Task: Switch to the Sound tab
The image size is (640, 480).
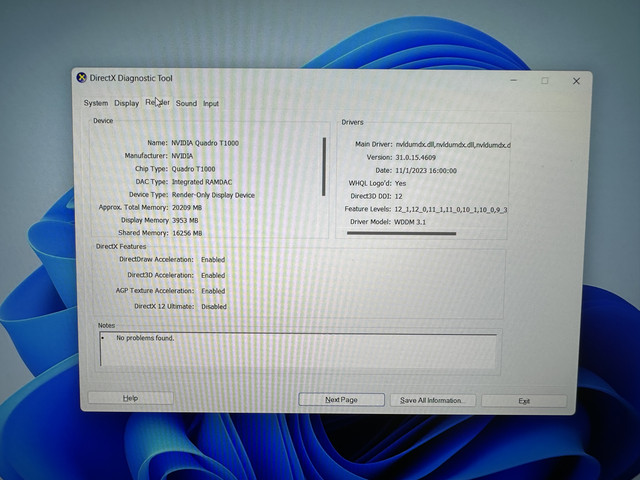Action: pyautogui.click(x=186, y=103)
